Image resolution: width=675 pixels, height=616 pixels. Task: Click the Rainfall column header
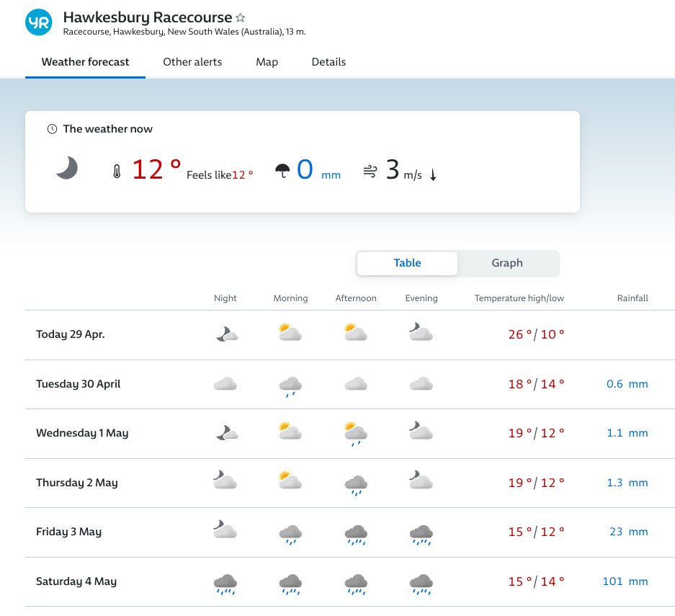(632, 298)
